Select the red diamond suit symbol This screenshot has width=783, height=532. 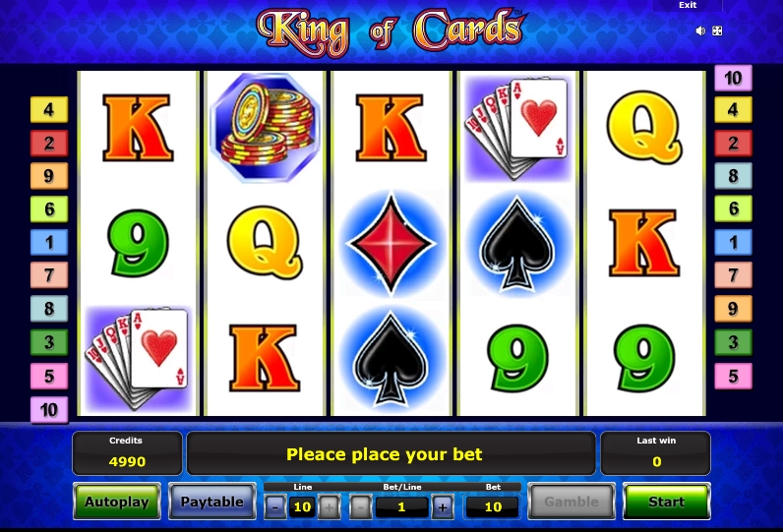pyautogui.click(x=391, y=243)
